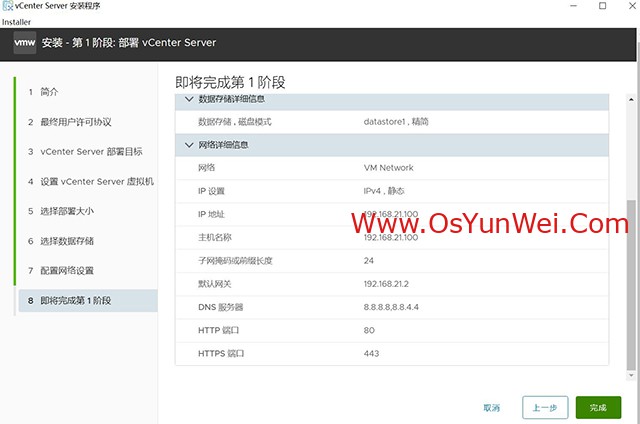
Task: Click the 默认网关 label
Action: coord(215,284)
